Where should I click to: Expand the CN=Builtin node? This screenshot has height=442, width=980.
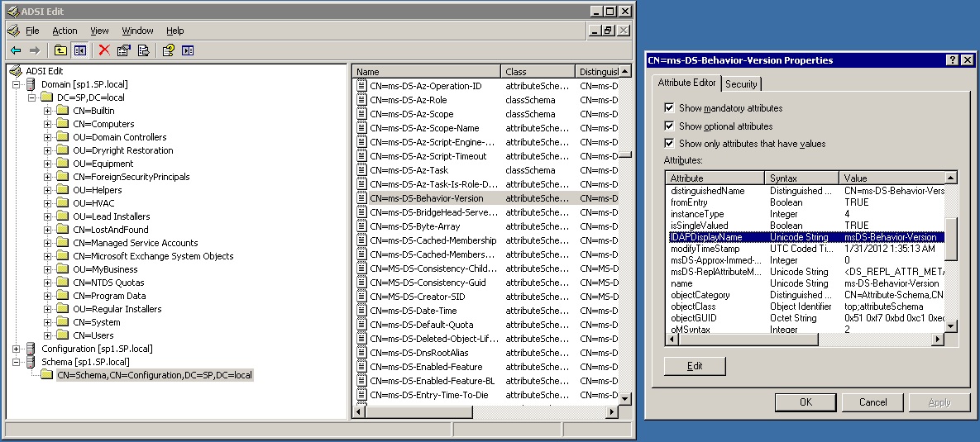(x=47, y=112)
